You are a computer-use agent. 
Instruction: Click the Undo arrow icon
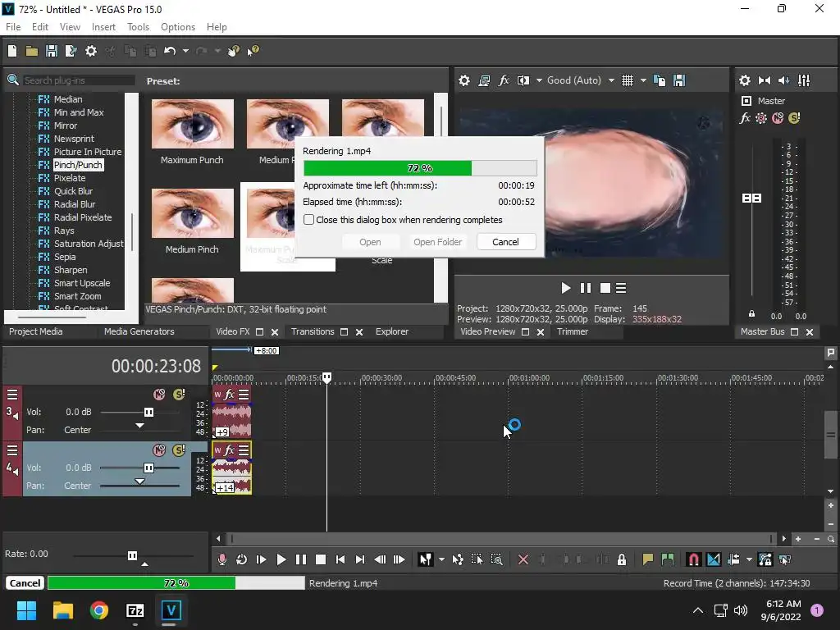tap(170, 51)
